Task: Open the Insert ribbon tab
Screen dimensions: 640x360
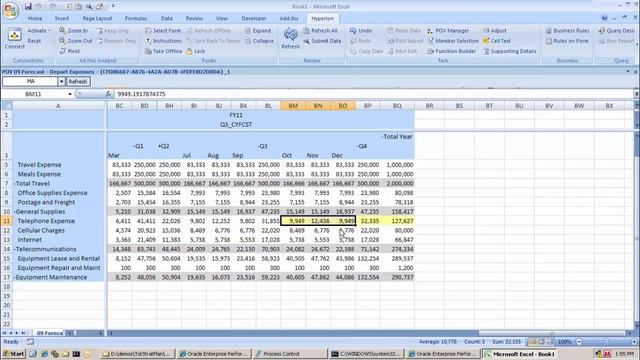Action: coord(62,18)
